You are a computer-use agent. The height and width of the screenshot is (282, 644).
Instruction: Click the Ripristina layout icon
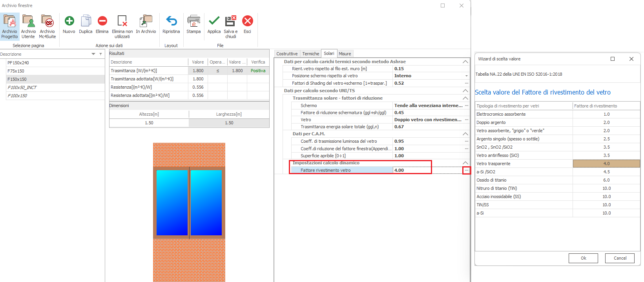coord(171,24)
